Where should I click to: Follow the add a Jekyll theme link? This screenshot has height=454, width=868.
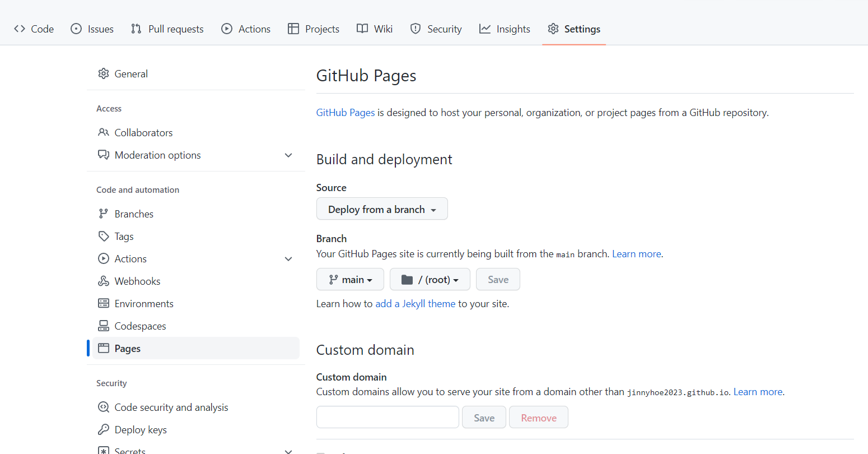tap(416, 304)
